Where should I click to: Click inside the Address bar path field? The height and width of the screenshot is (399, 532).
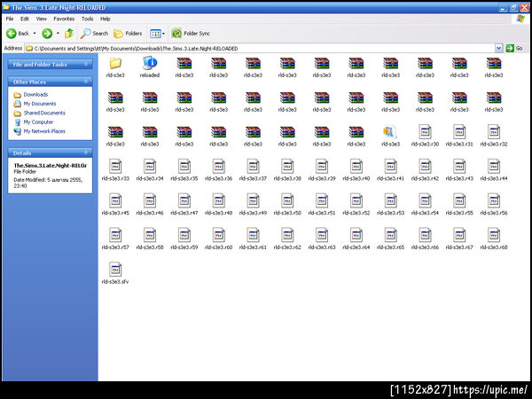(260, 49)
